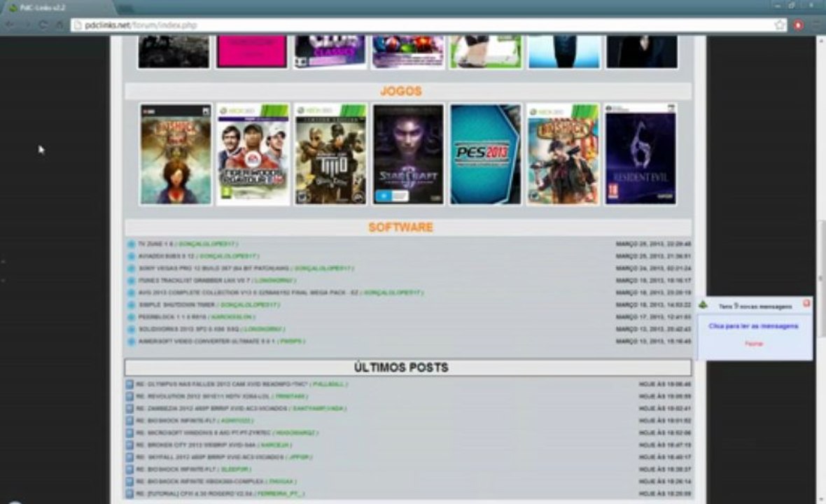
Task: Open the StarCraft II game cover
Action: (x=408, y=154)
